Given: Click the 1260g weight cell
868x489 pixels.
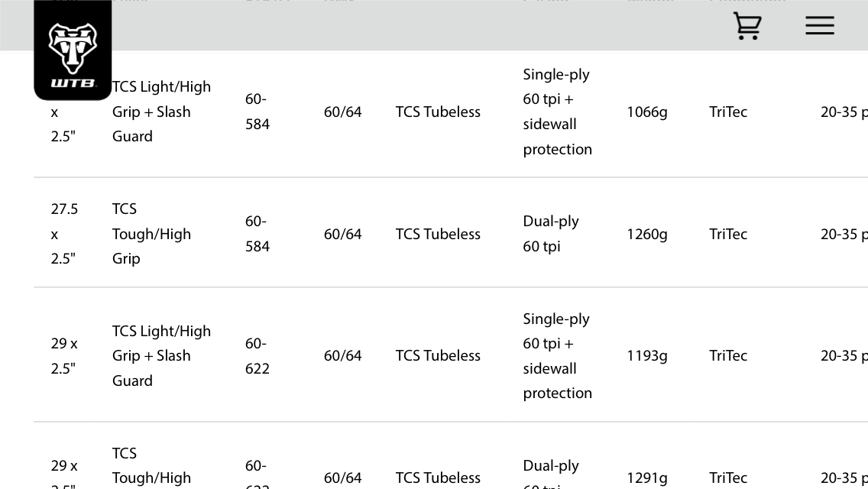Looking at the screenshot, I should [x=646, y=234].
